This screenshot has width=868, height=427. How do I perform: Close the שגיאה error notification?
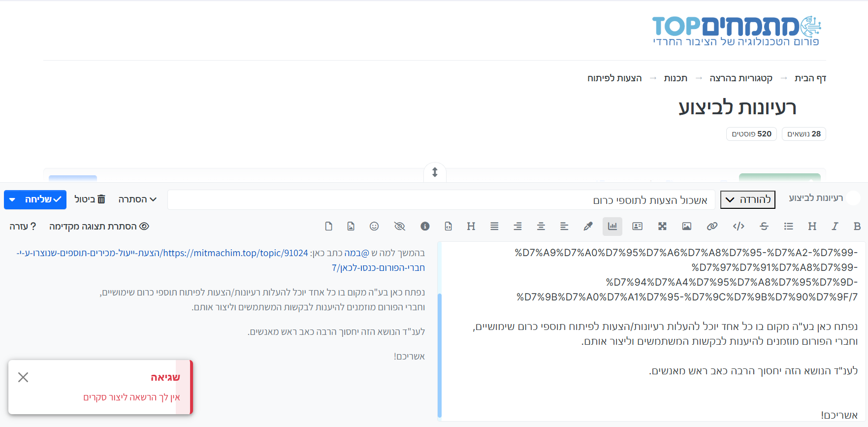click(23, 377)
